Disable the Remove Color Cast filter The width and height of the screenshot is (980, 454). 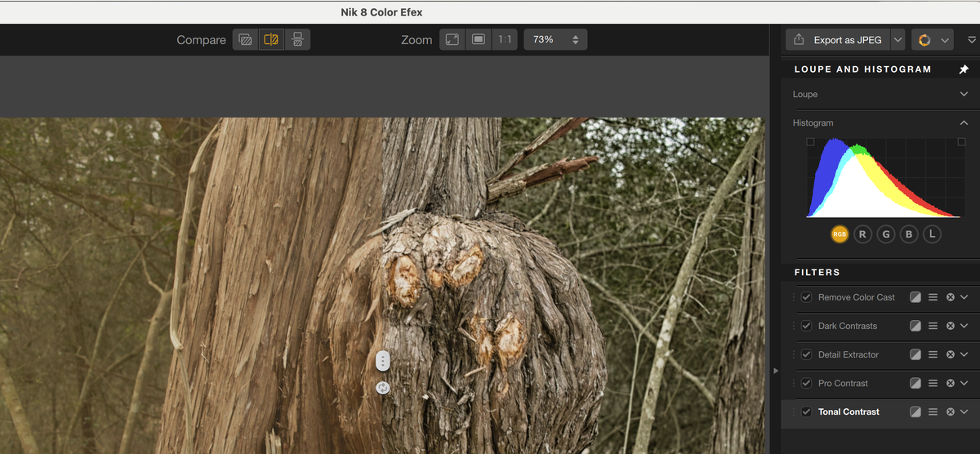point(807,297)
